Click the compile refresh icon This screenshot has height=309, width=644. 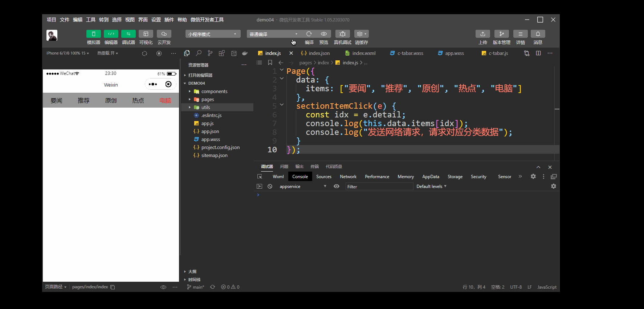309,34
